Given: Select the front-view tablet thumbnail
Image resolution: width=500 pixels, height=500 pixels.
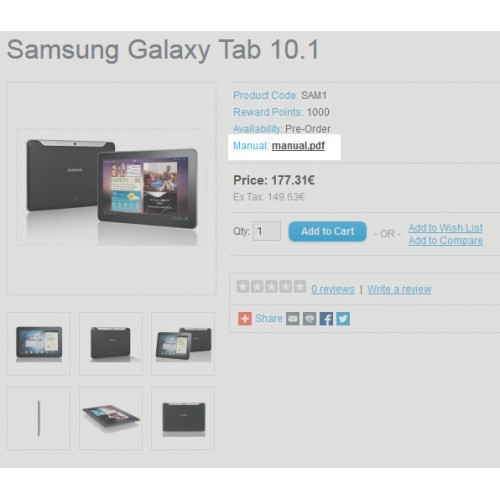Looking at the screenshot, I should [x=39, y=344].
